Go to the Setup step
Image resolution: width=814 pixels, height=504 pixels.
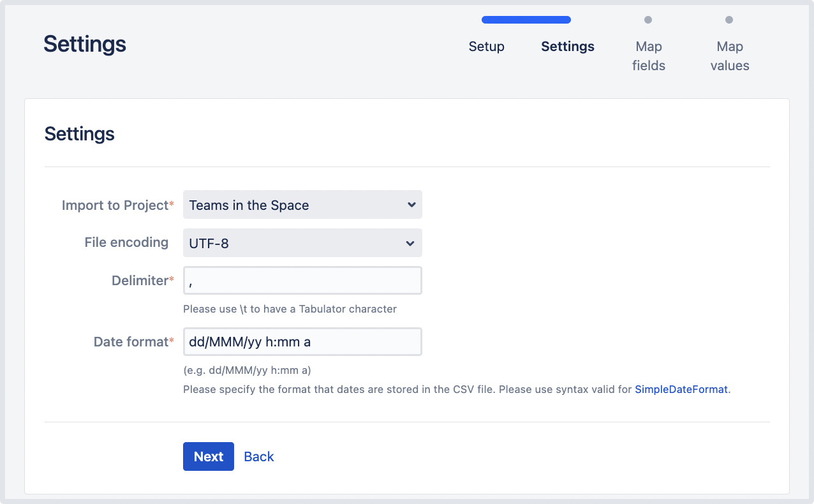(486, 47)
